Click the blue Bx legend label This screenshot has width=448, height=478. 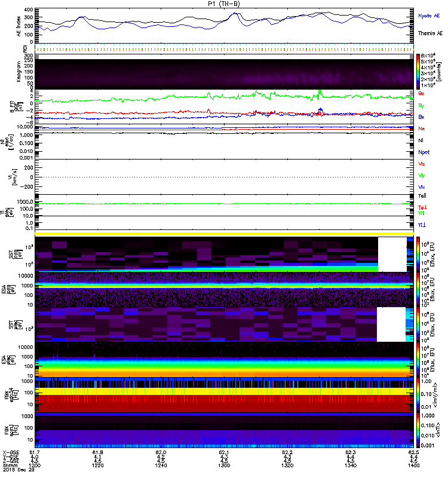coord(421,117)
